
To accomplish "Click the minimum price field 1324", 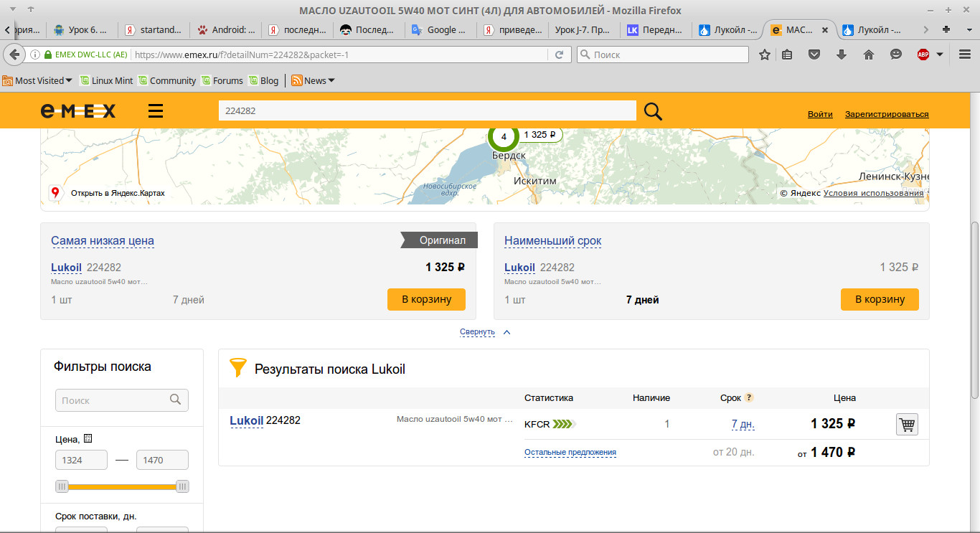I will pos(81,460).
